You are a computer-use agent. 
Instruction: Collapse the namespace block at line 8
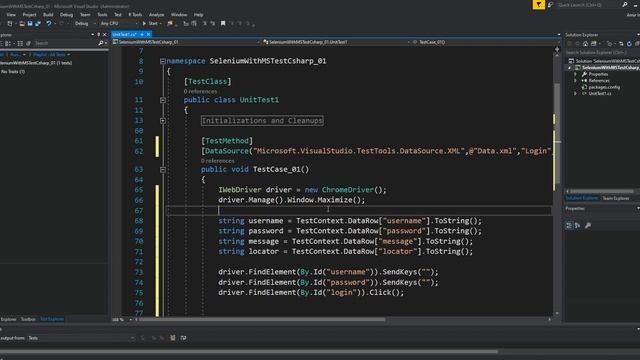pyautogui.click(x=163, y=61)
